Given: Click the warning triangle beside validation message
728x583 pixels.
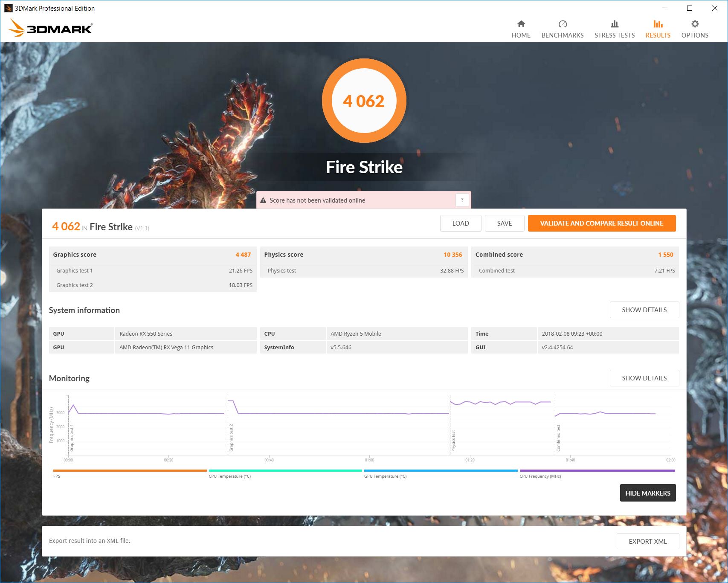Looking at the screenshot, I should [x=263, y=200].
